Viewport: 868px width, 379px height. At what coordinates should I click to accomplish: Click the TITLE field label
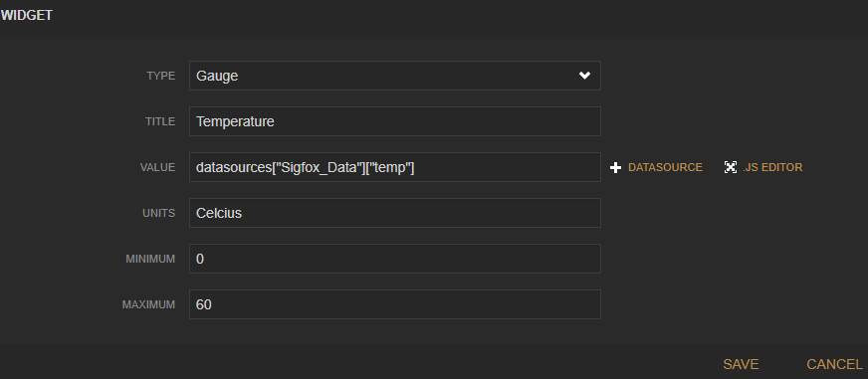click(160, 121)
